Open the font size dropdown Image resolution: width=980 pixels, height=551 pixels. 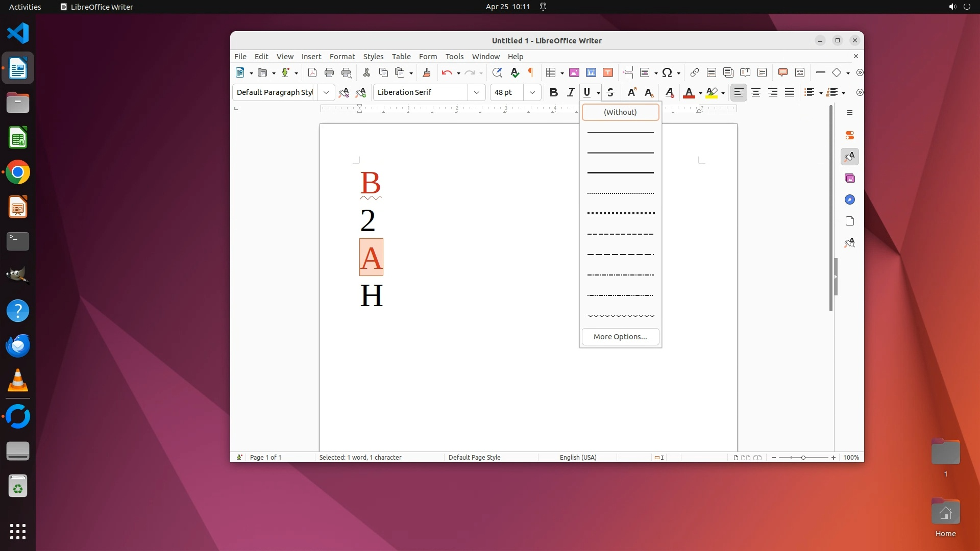pos(532,92)
